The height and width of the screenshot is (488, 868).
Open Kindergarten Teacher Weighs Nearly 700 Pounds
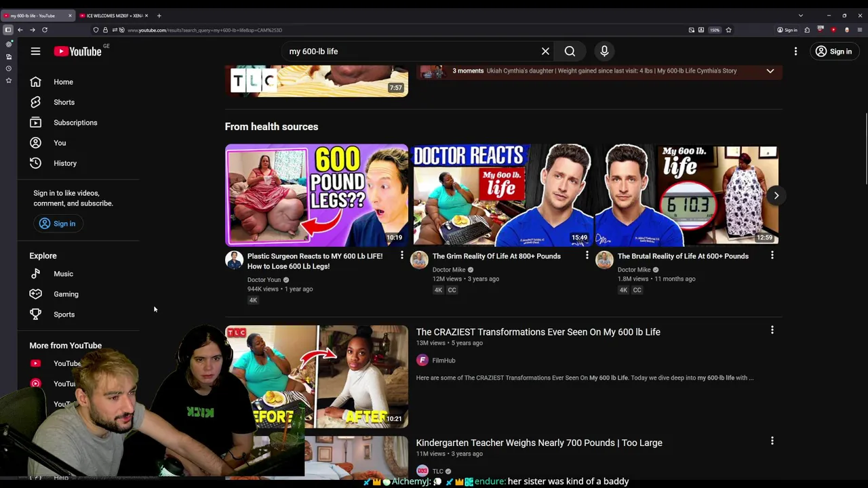[539, 443]
